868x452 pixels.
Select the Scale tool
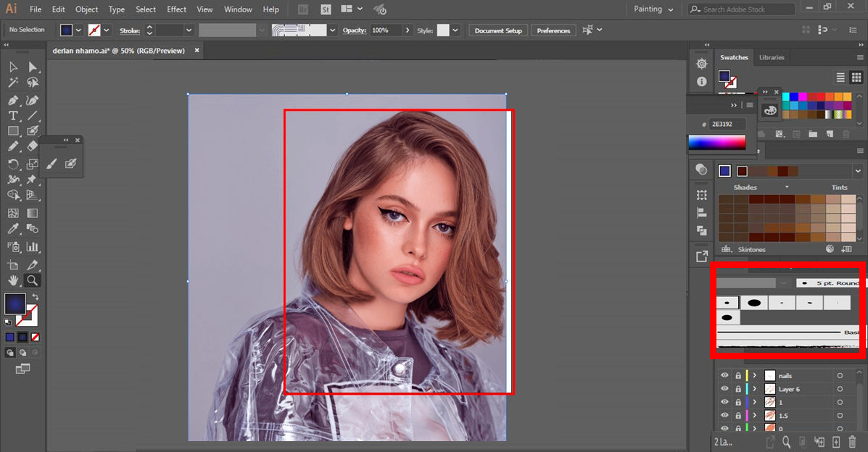pyautogui.click(x=33, y=164)
